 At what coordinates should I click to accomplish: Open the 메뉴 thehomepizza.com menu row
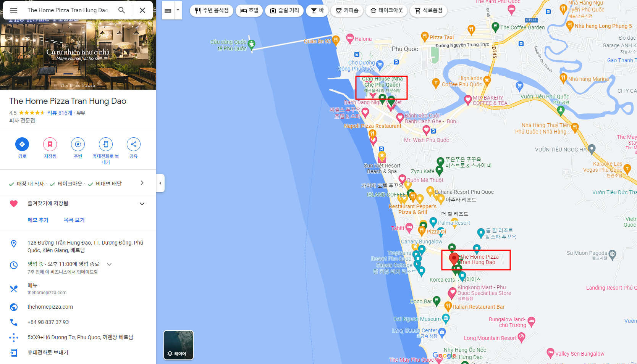(78, 289)
